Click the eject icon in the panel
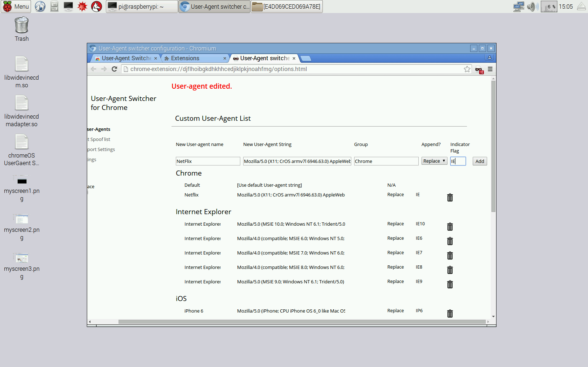 (x=582, y=6)
